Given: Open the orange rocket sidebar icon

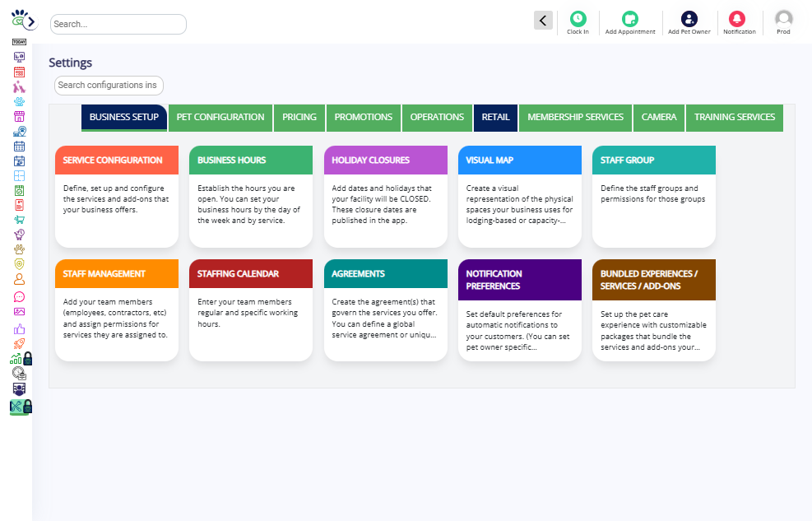Looking at the screenshot, I should 19,343.
